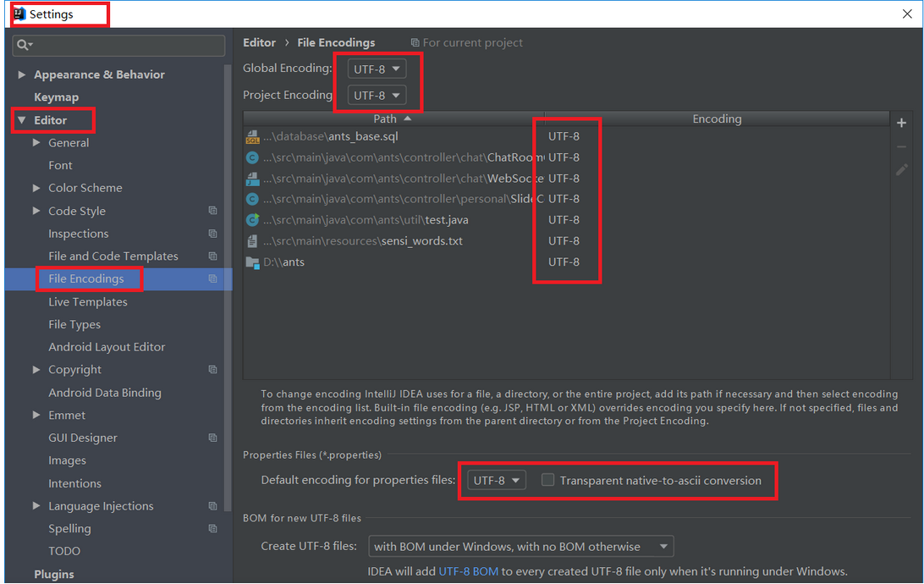Image resolution: width=924 pixels, height=584 pixels.
Task: Expand the Language Injections node
Action: 36,505
